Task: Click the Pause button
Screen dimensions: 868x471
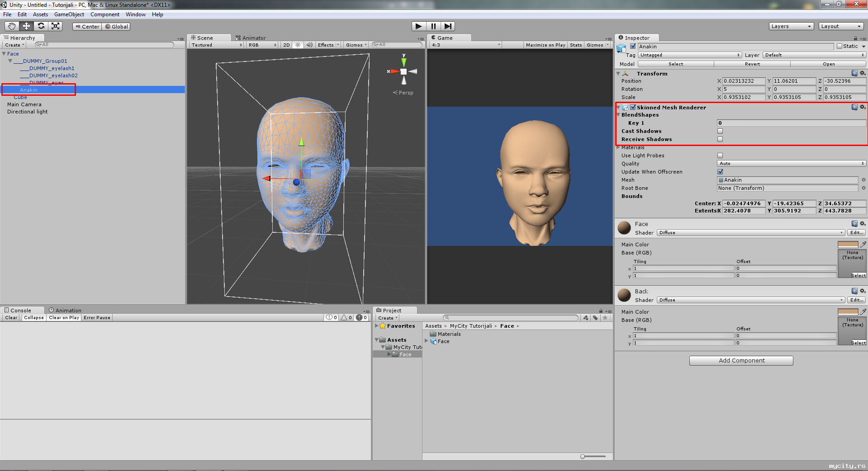Action: (x=433, y=26)
